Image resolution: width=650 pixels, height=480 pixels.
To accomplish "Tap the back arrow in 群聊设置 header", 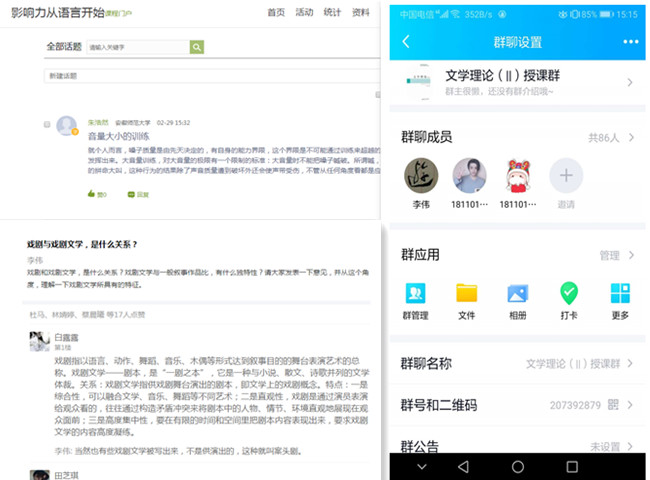I will (406, 42).
